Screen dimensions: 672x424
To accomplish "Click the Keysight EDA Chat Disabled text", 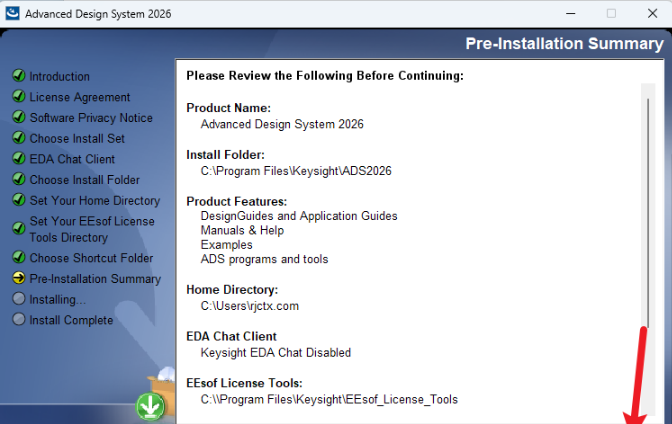I will tap(275, 352).
